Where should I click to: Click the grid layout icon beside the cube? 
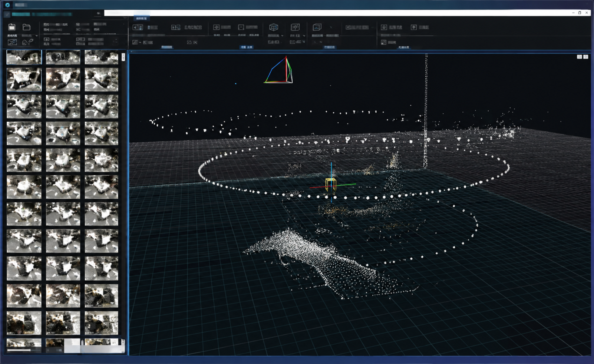[x=295, y=27]
